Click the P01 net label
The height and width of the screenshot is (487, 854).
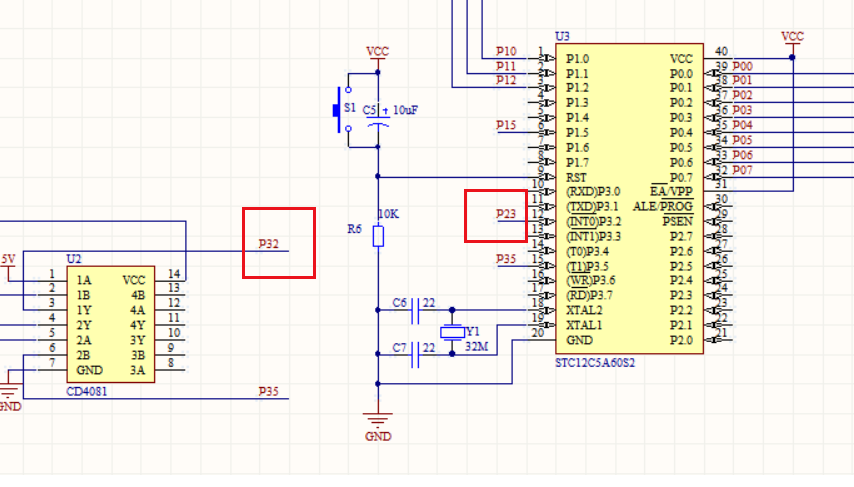click(742, 81)
